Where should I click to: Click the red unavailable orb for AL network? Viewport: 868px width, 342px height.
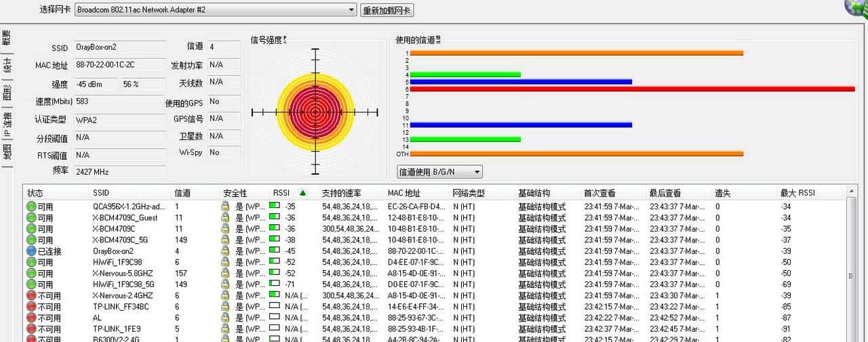[x=31, y=318]
